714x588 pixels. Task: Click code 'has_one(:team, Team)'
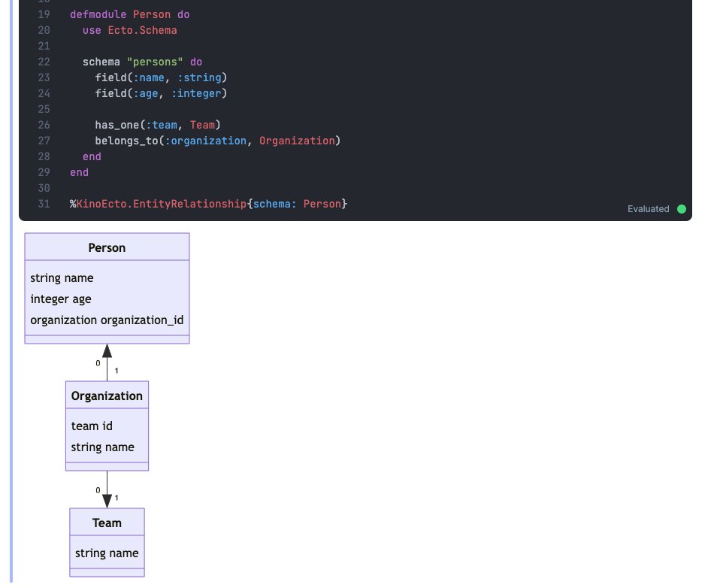coord(158,125)
